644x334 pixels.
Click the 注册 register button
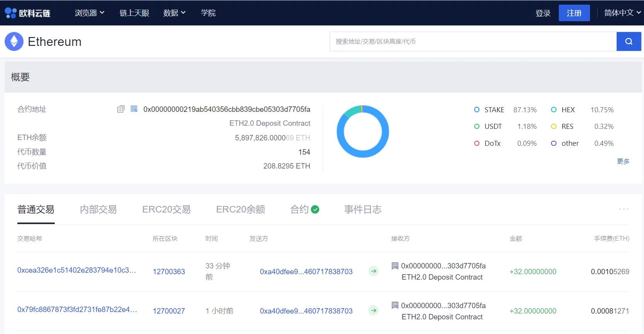(574, 13)
